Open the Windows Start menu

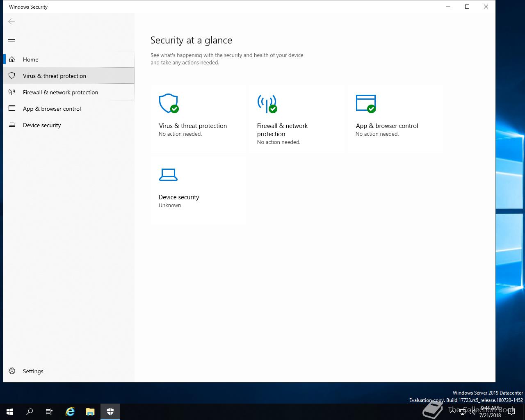point(10,412)
